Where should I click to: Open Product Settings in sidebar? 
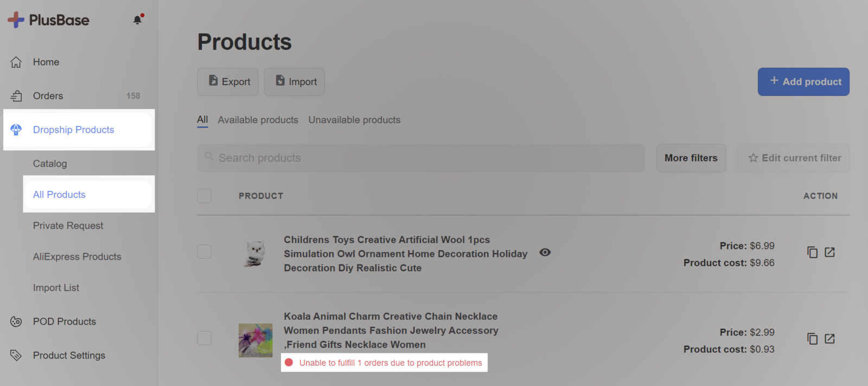point(69,356)
